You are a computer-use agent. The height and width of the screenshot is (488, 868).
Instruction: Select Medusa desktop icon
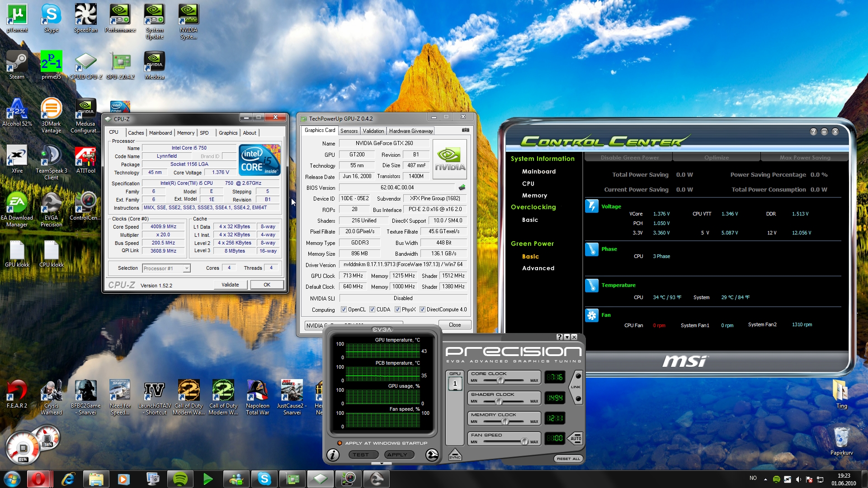pos(154,65)
